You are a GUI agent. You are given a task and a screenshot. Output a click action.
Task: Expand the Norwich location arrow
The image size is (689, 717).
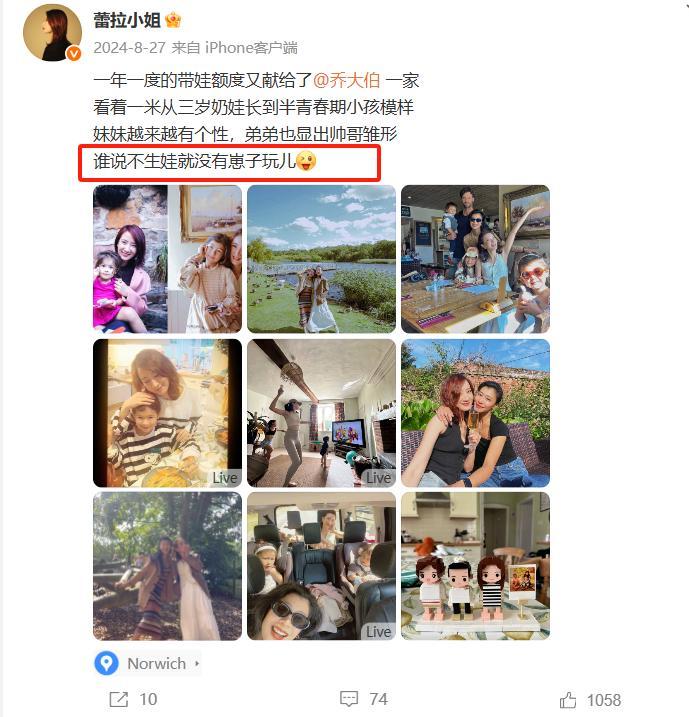197,663
